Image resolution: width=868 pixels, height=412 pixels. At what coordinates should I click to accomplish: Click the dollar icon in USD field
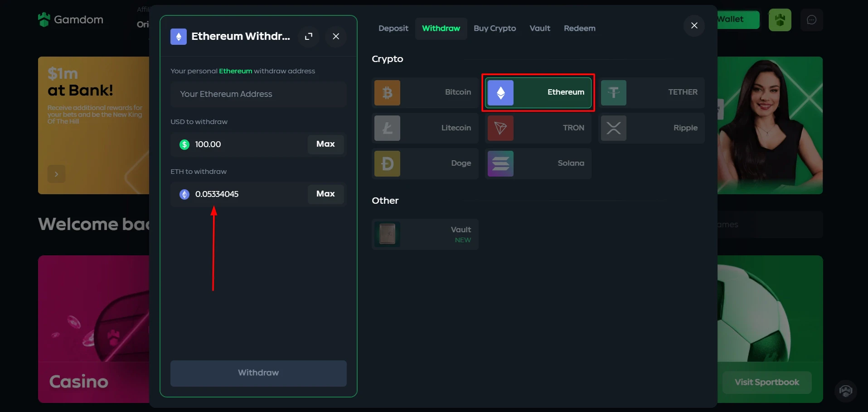[184, 144]
